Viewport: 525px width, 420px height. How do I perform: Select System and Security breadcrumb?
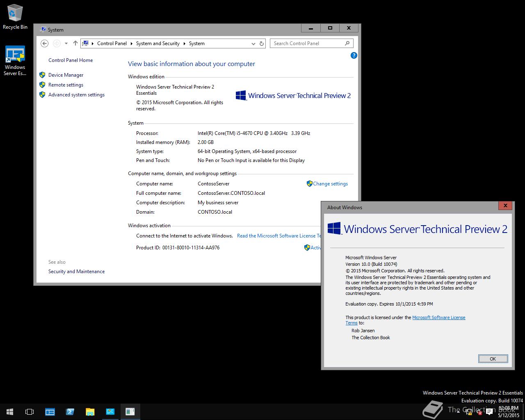pyautogui.click(x=158, y=43)
